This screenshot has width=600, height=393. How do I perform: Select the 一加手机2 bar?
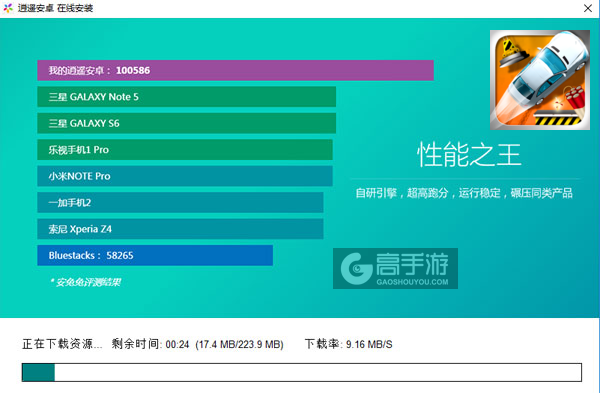click(x=180, y=202)
